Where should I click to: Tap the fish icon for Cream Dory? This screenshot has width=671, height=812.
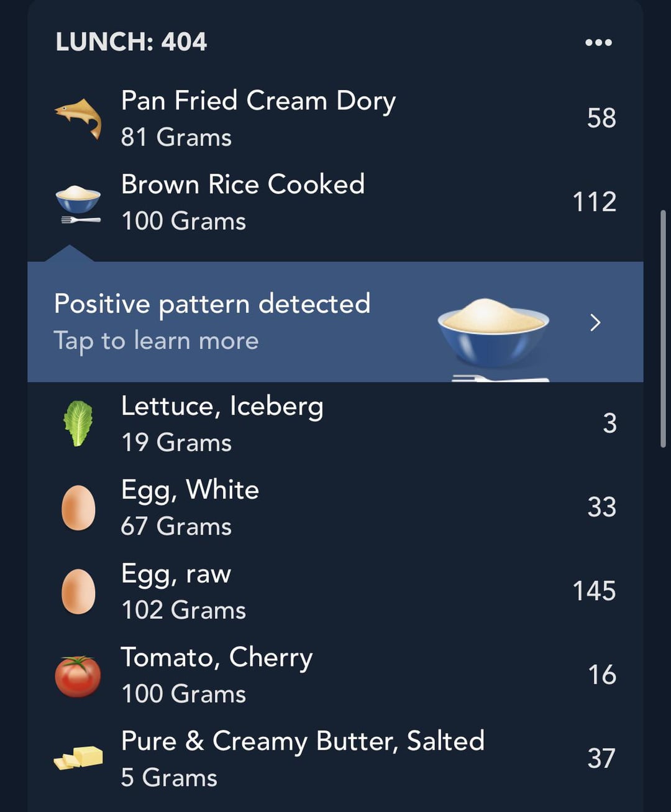[78, 118]
